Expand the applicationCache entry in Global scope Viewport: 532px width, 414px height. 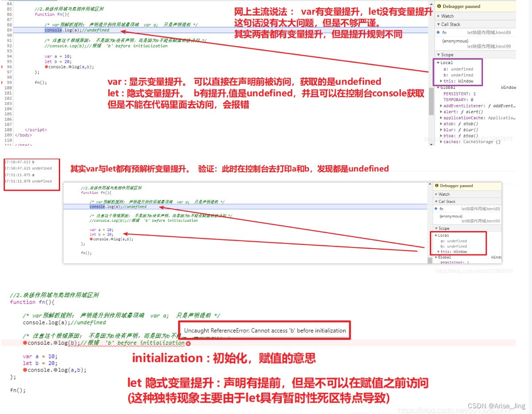tap(441, 118)
